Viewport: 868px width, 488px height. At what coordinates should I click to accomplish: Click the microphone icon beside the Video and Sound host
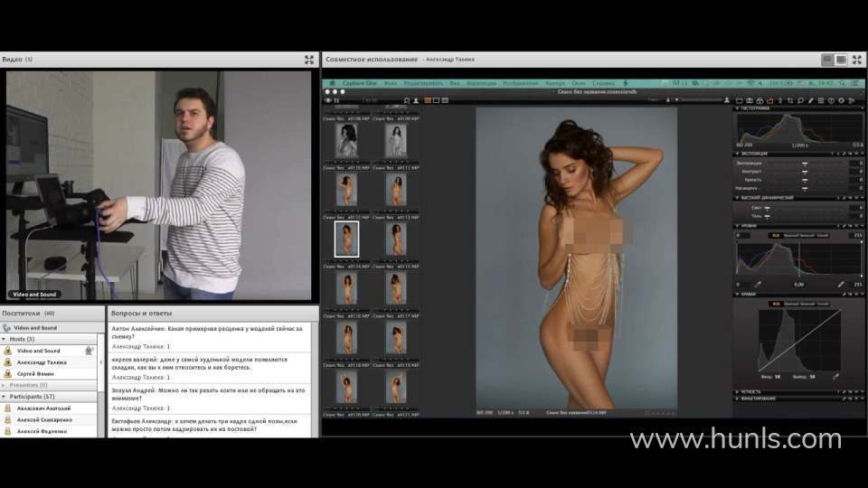[x=89, y=351]
